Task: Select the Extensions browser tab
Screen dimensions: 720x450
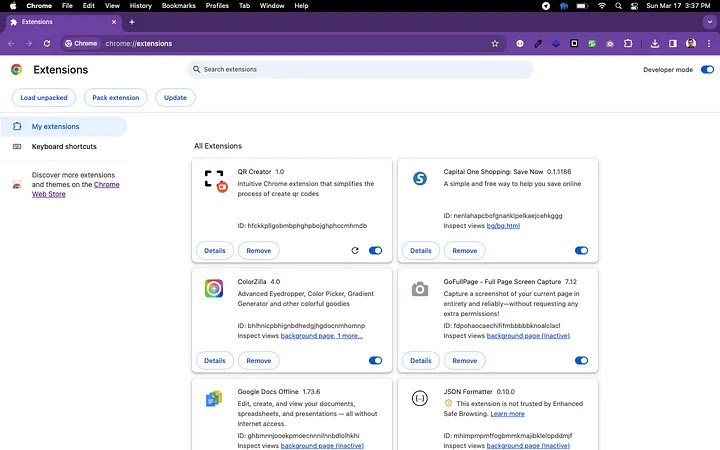Action: 62,22
